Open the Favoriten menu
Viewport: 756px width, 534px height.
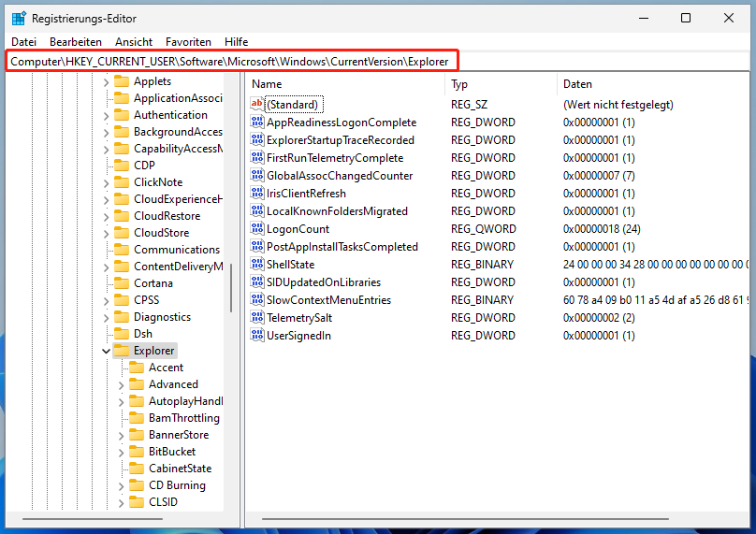coord(188,42)
